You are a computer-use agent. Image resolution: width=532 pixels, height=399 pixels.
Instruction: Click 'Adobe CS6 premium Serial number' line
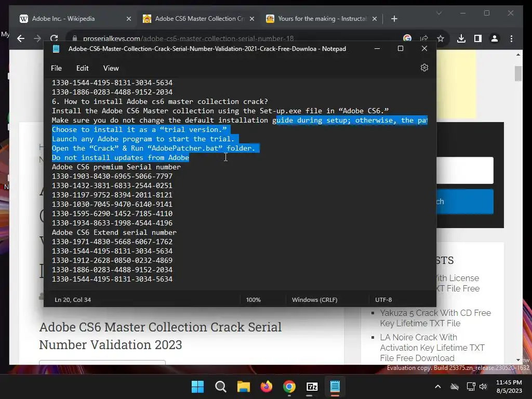pyautogui.click(x=116, y=167)
